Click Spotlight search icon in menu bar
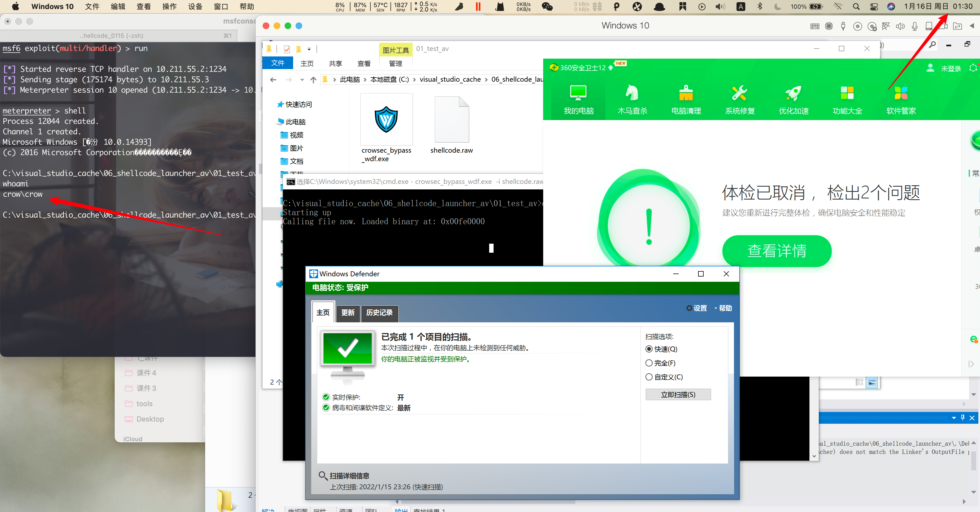 (856, 7)
